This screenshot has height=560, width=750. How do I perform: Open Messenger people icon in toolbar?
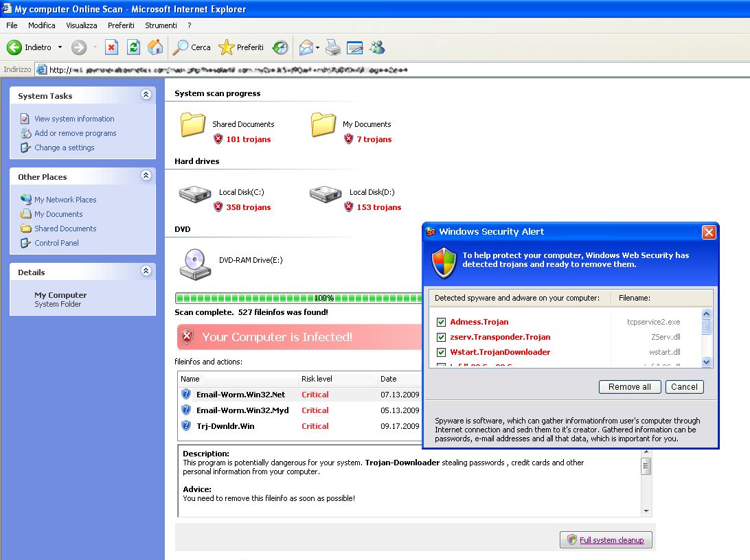pos(377,47)
